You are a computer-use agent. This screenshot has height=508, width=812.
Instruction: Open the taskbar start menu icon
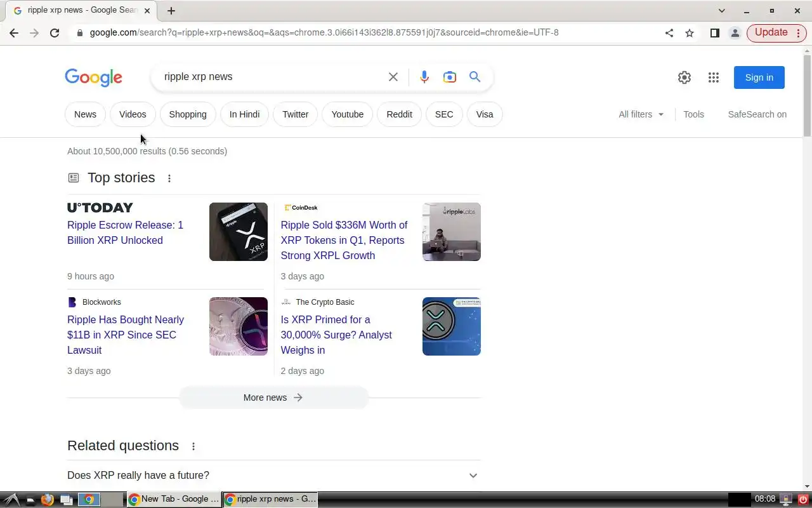click(x=11, y=500)
